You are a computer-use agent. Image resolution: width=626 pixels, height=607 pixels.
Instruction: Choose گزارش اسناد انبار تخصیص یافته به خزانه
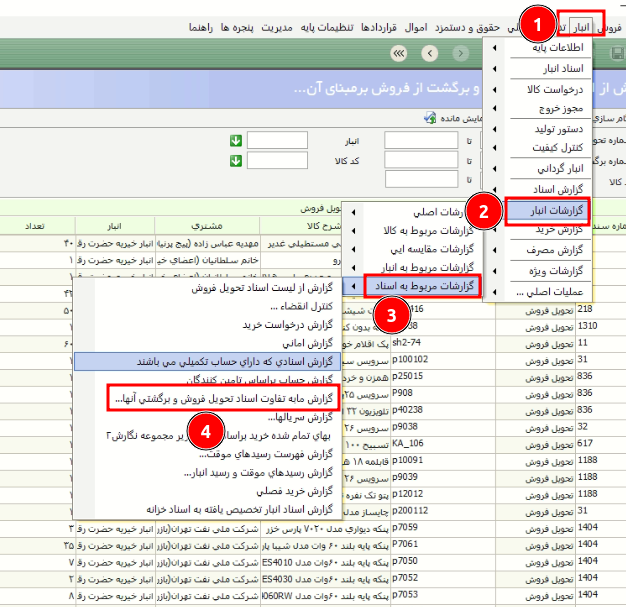[x=207, y=510]
